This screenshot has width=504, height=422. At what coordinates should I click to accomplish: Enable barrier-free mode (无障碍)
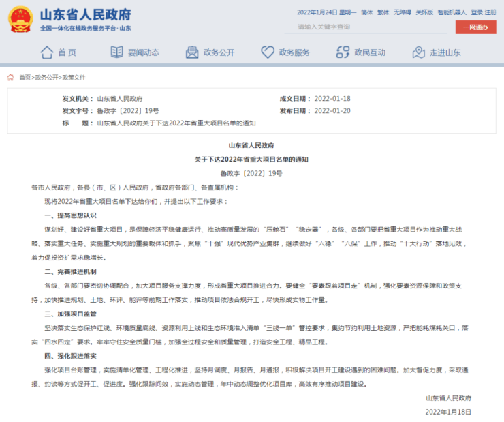coord(402,12)
